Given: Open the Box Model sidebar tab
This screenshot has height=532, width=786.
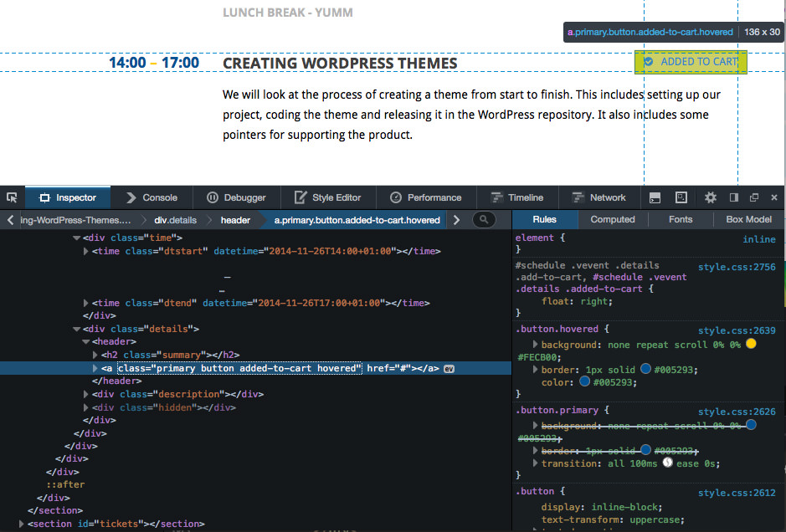Looking at the screenshot, I should (x=749, y=219).
